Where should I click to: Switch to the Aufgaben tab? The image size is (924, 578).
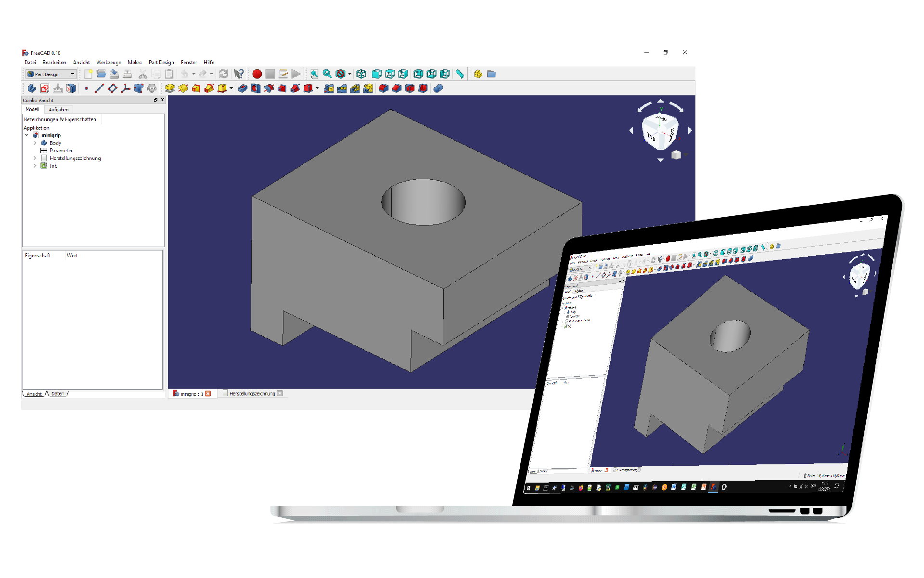[59, 110]
